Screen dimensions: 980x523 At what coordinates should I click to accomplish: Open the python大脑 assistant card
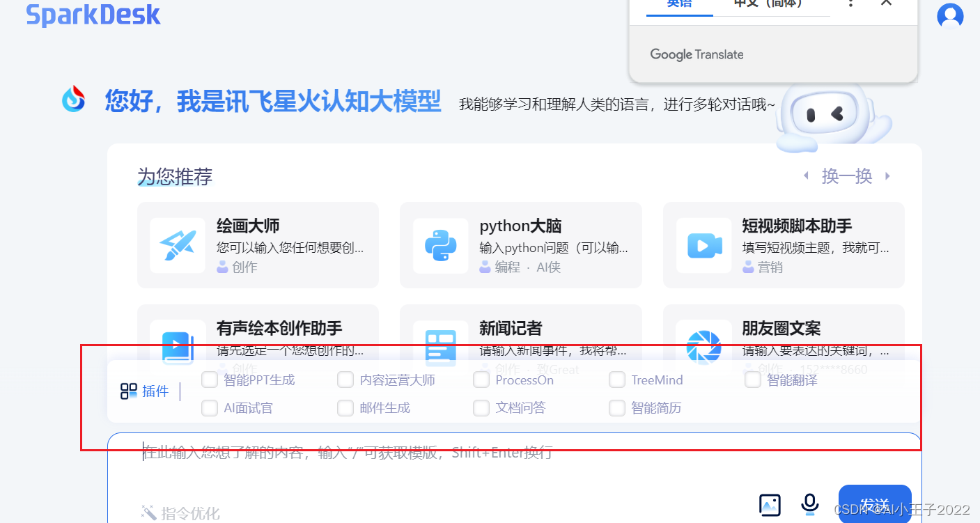tap(520, 245)
